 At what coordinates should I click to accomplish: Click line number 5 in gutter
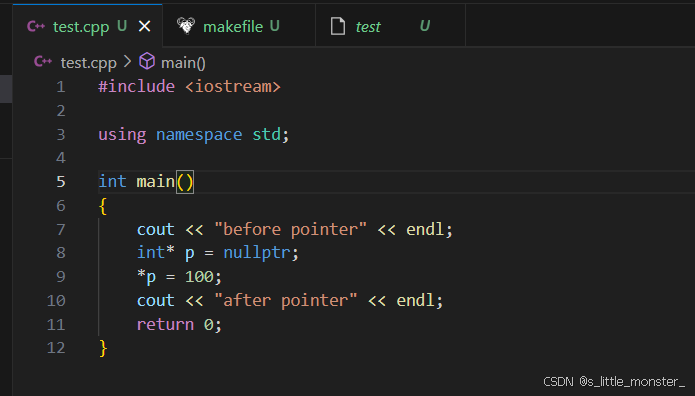61,182
